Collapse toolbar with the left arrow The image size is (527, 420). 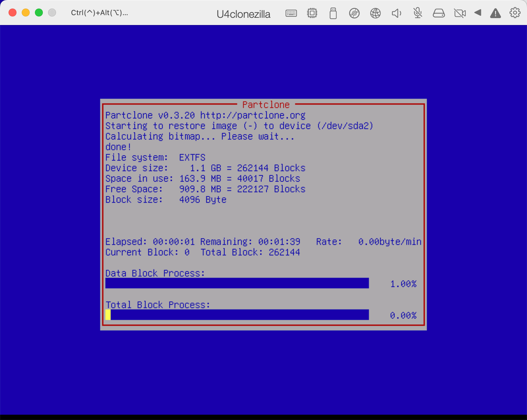point(478,13)
